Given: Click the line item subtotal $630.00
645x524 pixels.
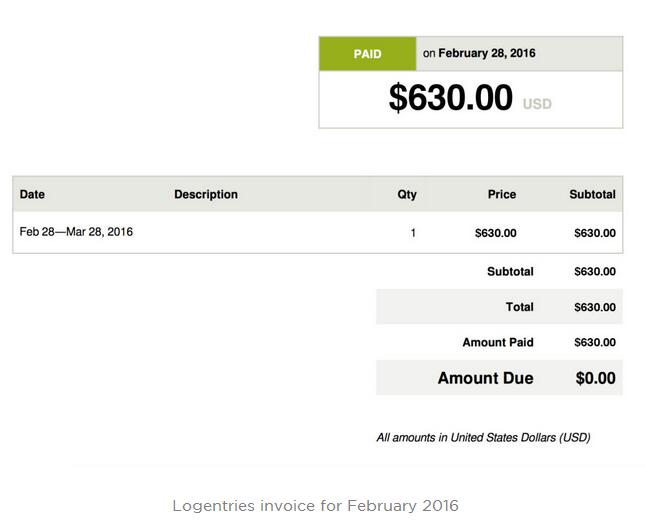Looking at the screenshot, I should (594, 233).
